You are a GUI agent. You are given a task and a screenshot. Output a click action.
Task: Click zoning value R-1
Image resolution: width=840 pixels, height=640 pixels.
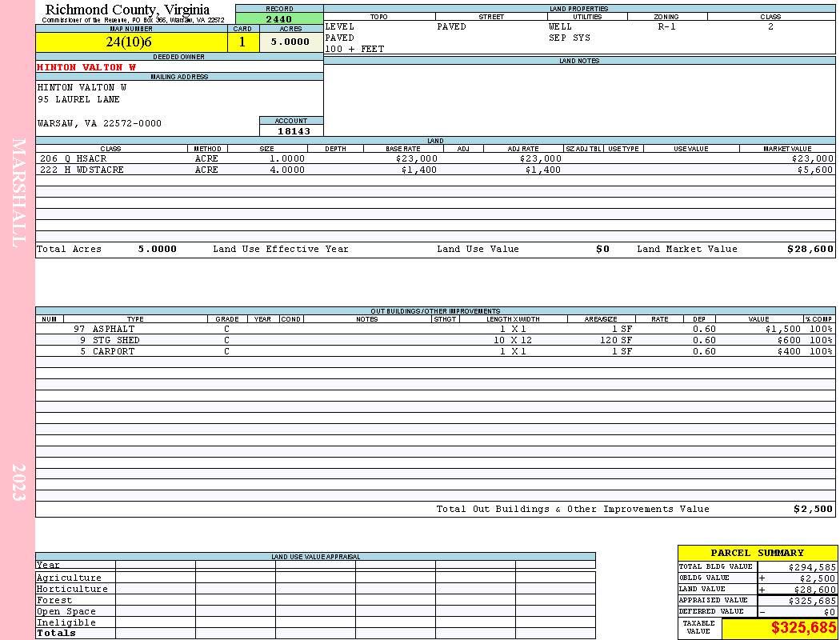(x=667, y=26)
